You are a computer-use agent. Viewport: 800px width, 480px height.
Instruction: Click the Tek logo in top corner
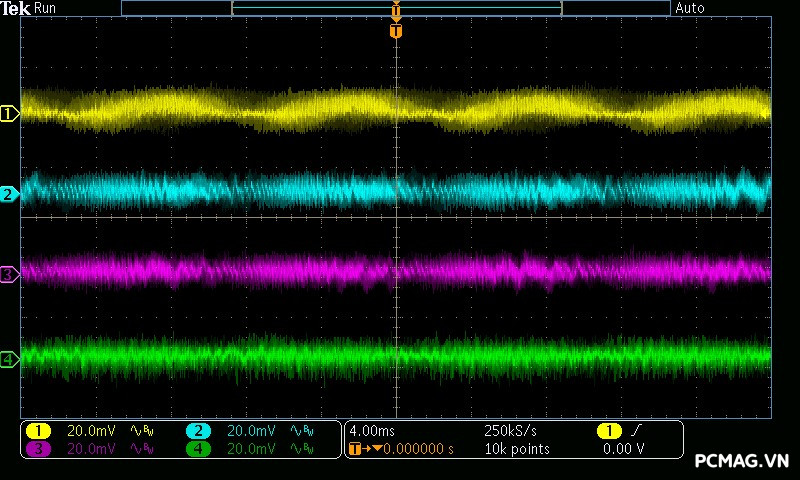(x=16, y=8)
